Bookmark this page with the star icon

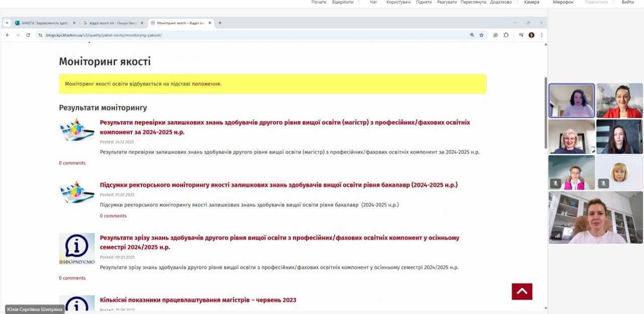[481, 35]
